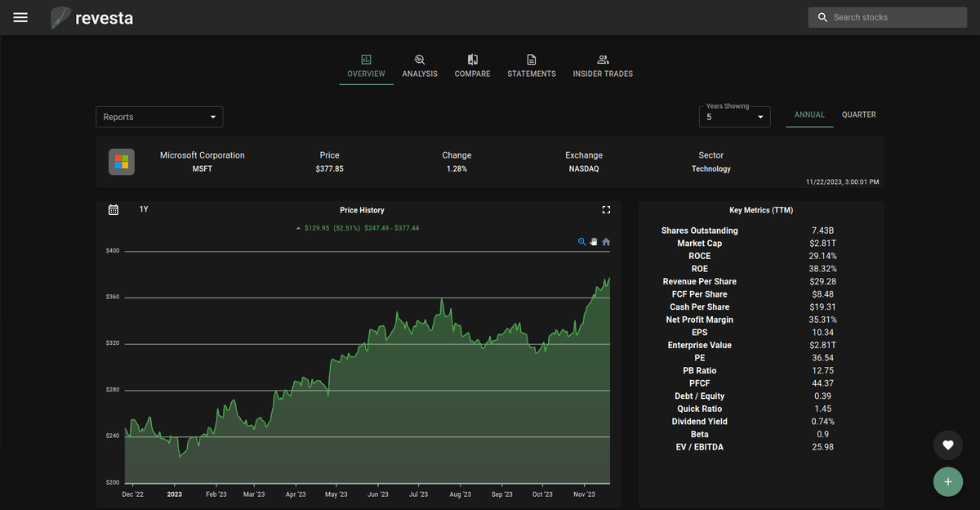Click the Cash Per Share label
Image resolution: width=980 pixels, height=510 pixels.
pyautogui.click(x=700, y=307)
